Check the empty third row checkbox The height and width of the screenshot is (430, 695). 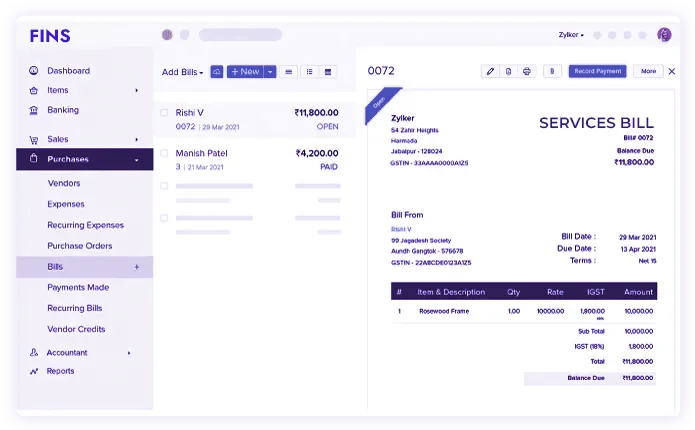pyautogui.click(x=165, y=185)
